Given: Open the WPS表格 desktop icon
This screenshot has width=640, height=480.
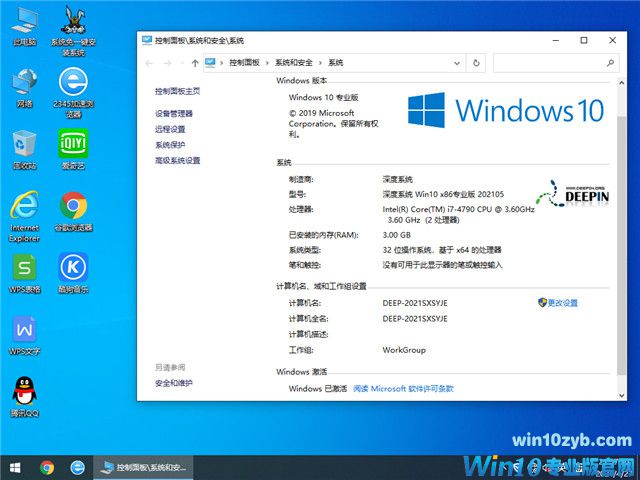Looking at the screenshot, I should (x=24, y=273).
